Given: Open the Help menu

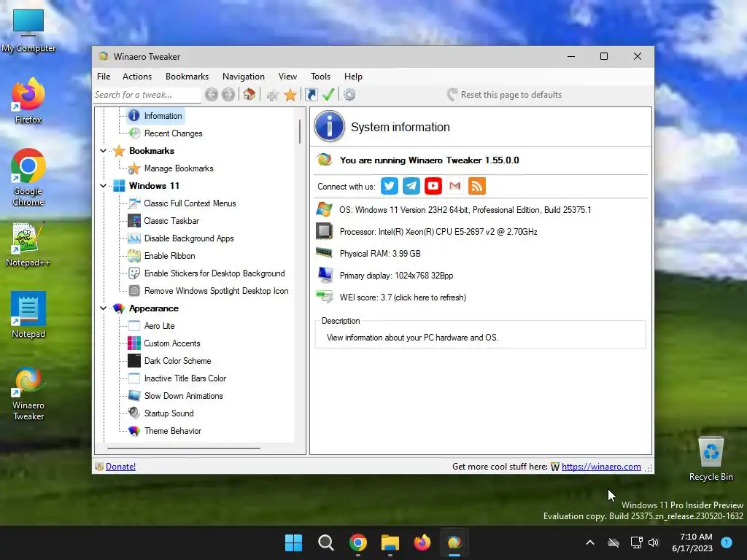Looking at the screenshot, I should pyautogui.click(x=354, y=76).
